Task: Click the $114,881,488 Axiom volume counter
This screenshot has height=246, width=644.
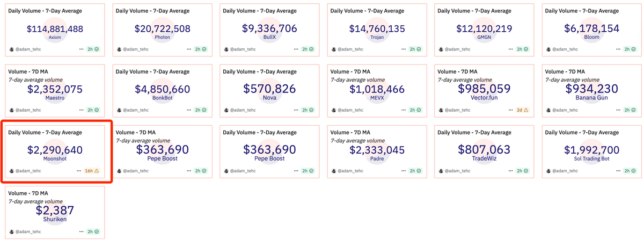Action: (x=55, y=29)
